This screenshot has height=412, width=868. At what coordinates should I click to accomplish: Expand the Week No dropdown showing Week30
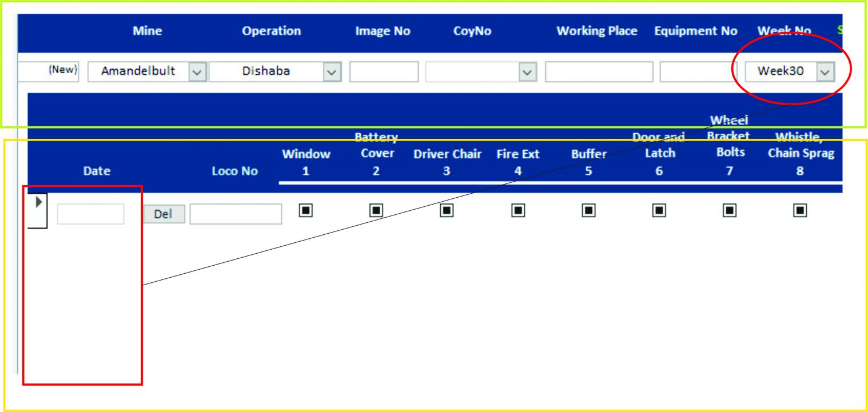824,72
